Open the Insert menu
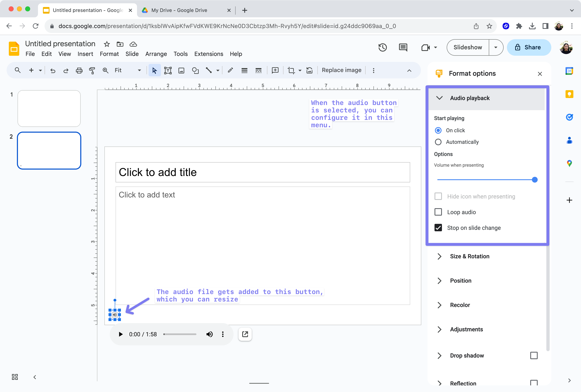Viewport: 581px width, 392px height. click(85, 54)
